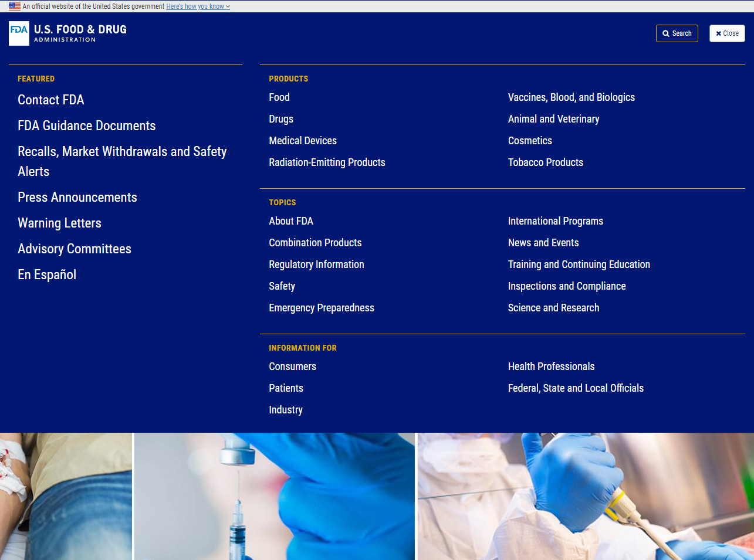Click the lab pipette image
This screenshot has height=560, width=754.
[x=586, y=496]
